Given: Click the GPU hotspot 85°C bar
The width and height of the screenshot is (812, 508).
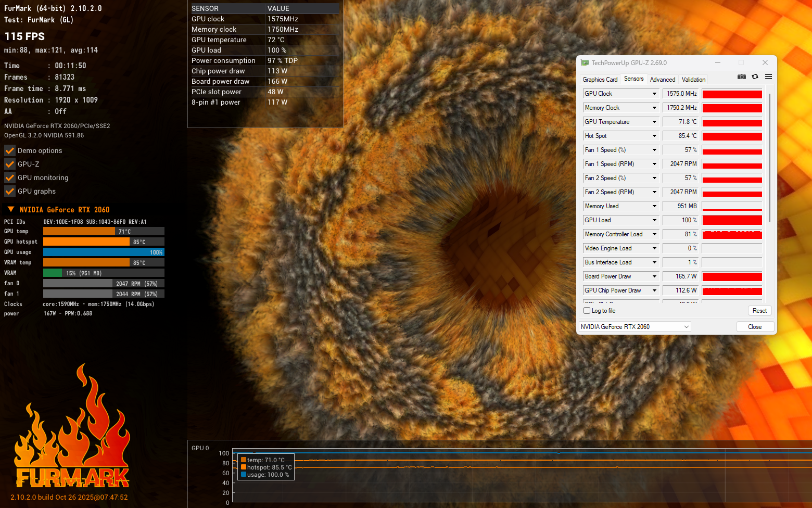Looking at the screenshot, I should pyautogui.click(x=104, y=242).
